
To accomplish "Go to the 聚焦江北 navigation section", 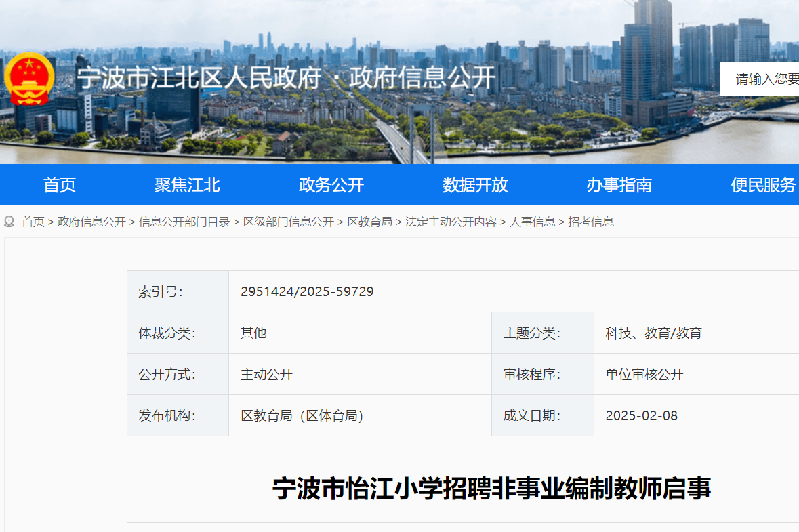I will pyautogui.click(x=187, y=185).
